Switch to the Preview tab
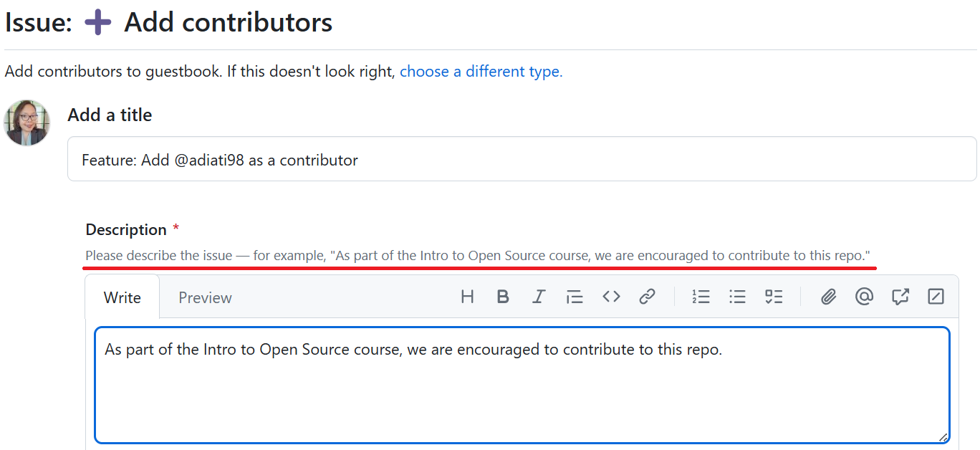Screen dimensions: 980x450 205,297
